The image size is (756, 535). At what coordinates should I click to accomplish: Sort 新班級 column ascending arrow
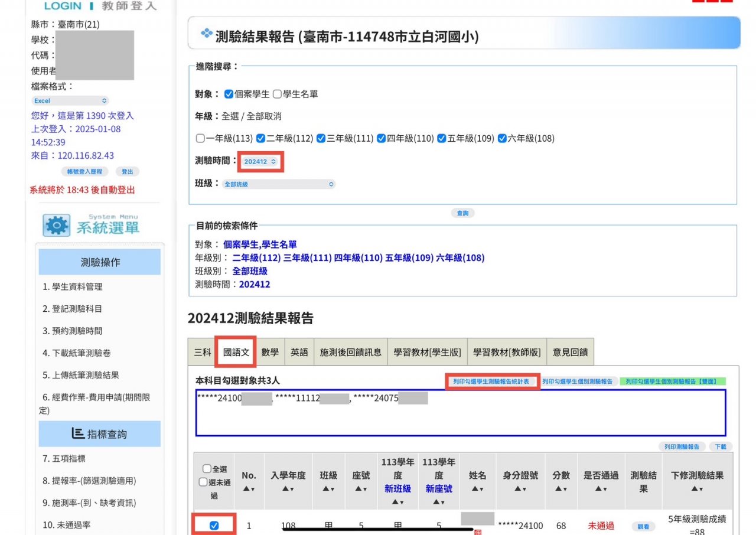coord(395,501)
